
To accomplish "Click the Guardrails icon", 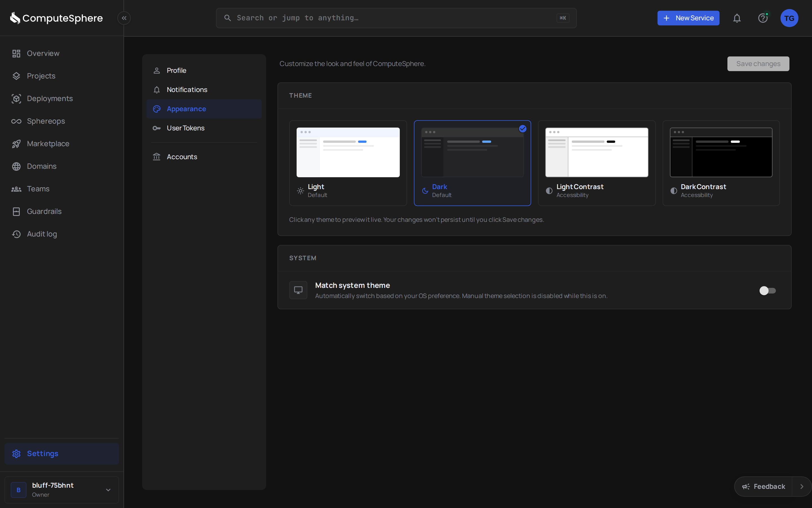I will (16, 211).
